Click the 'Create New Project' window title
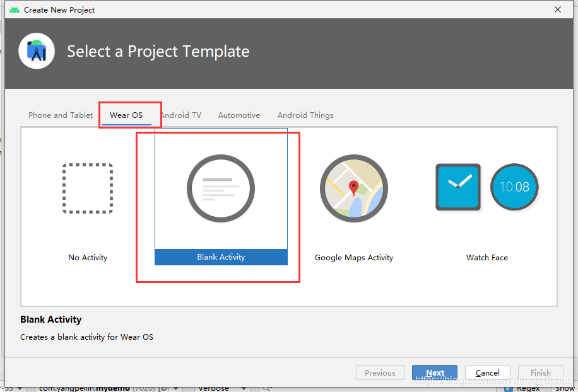578x392 pixels. click(59, 10)
